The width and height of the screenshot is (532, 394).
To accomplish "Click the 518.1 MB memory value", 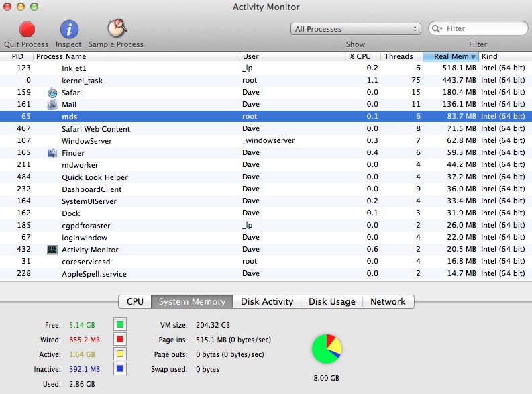I will click(459, 68).
